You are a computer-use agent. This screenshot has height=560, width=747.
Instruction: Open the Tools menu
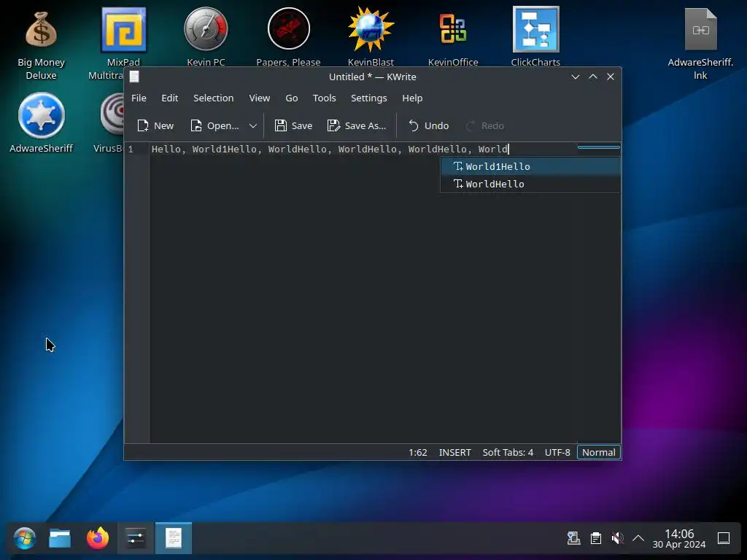click(324, 98)
